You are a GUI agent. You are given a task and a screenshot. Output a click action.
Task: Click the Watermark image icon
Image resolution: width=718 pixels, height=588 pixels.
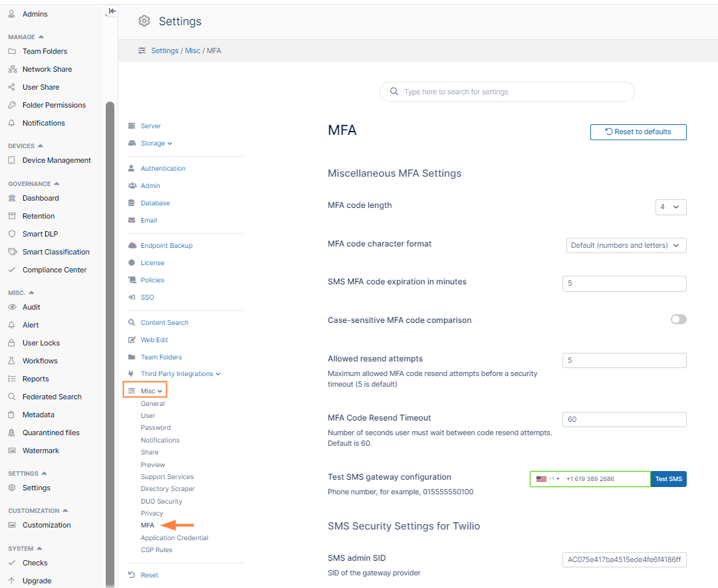[x=13, y=450]
